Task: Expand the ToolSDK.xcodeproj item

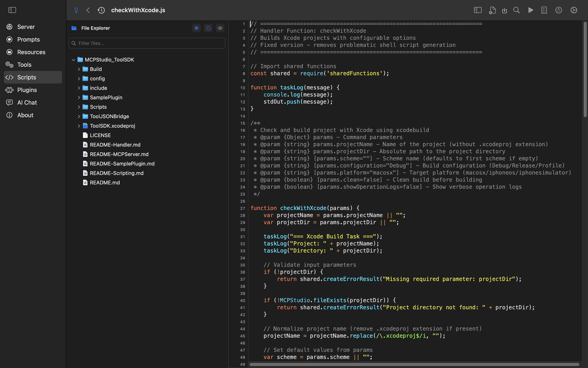Action: pos(79,126)
